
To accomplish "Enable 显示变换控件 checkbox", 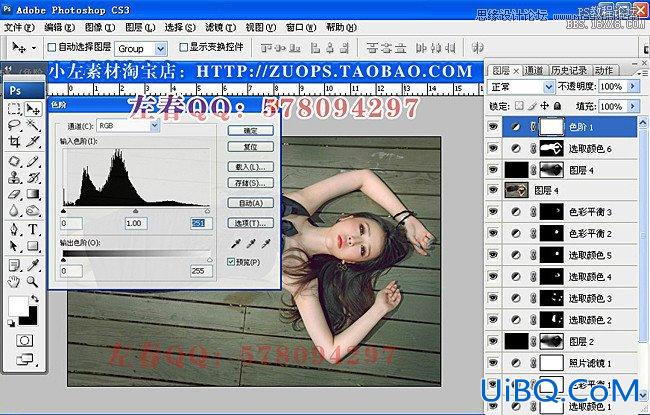I will point(184,48).
